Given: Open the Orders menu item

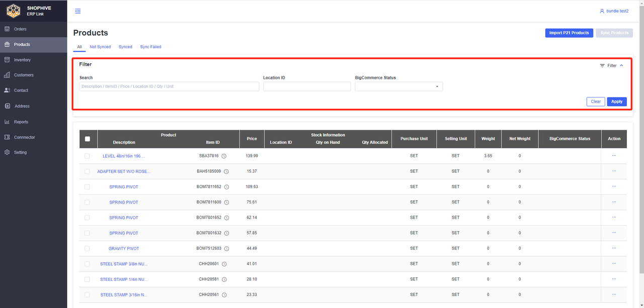Looking at the screenshot, I should point(33,29).
